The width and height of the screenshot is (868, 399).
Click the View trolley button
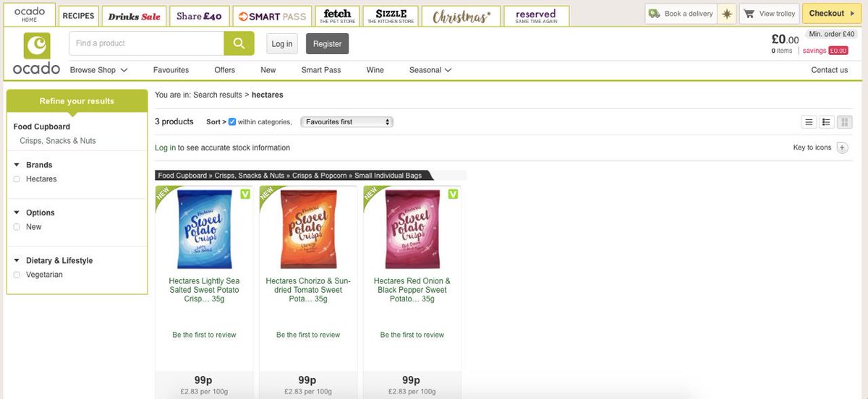click(x=769, y=14)
